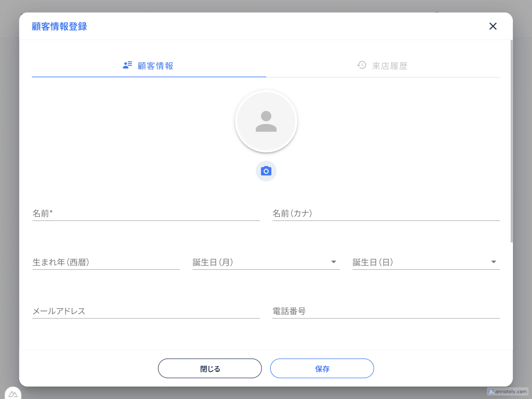Click the 閉じる button to dismiss

point(210,368)
